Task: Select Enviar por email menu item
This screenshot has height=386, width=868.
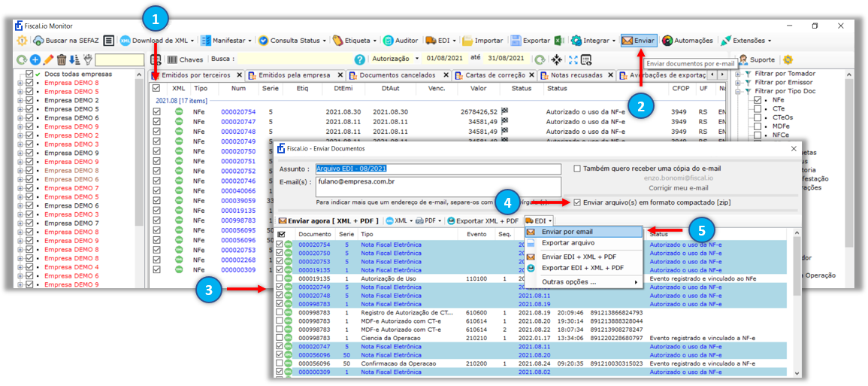Action: coord(583,232)
